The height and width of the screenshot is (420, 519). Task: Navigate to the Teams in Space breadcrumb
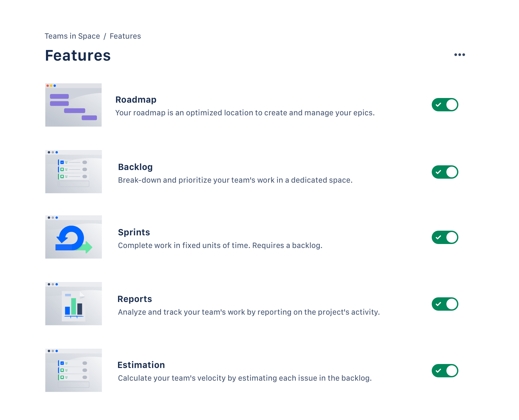click(72, 36)
